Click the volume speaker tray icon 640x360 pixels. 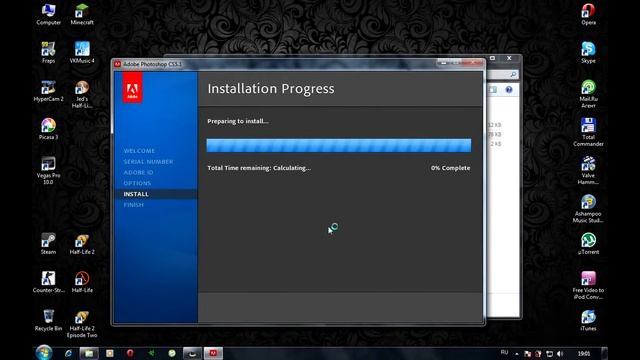pos(560,353)
